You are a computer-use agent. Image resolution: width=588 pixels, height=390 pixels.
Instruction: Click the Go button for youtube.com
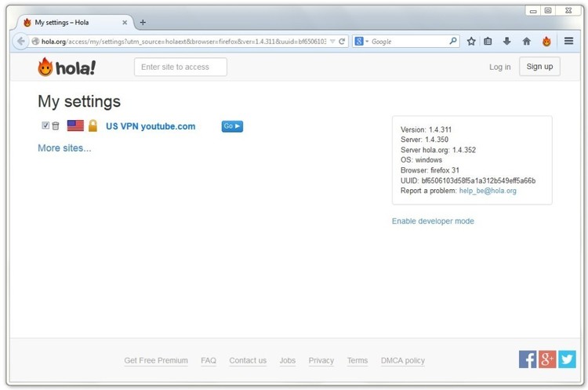(232, 126)
